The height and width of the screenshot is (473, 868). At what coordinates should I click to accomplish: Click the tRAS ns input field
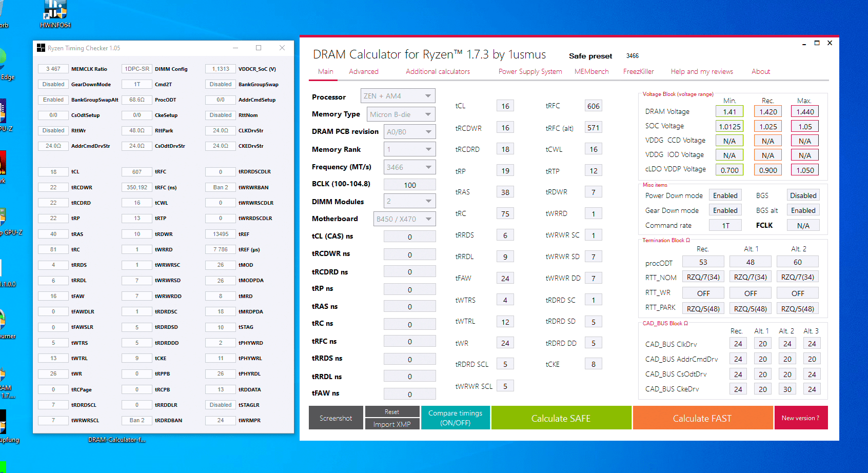pos(409,306)
